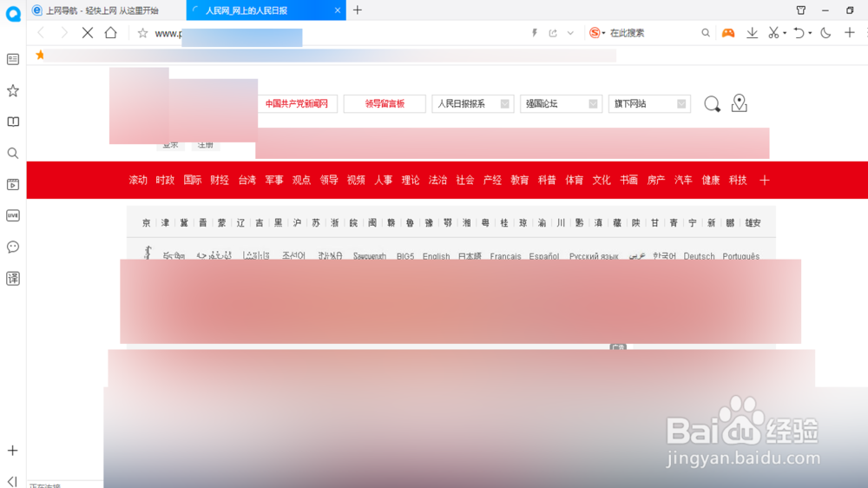Click the site search magnifier icon
The height and width of the screenshot is (488, 868).
click(712, 103)
